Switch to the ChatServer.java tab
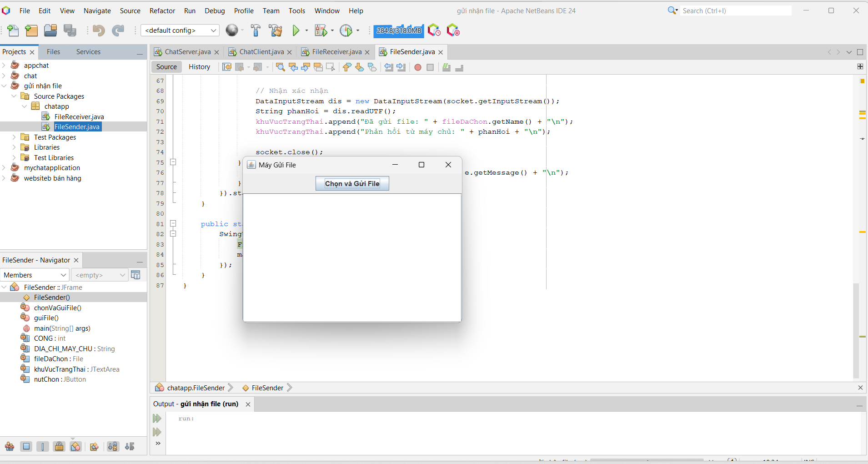The image size is (868, 464). [187, 52]
